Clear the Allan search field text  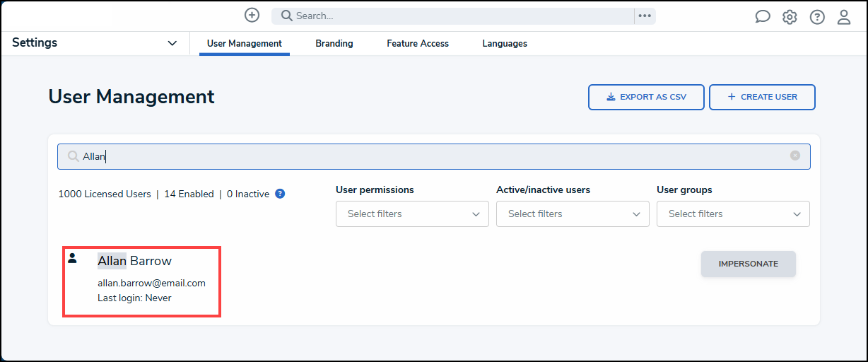795,156
